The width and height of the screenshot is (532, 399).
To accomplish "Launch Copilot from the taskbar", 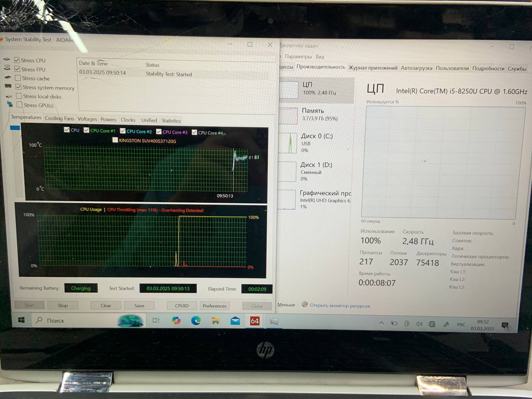I will coord(176,320).
